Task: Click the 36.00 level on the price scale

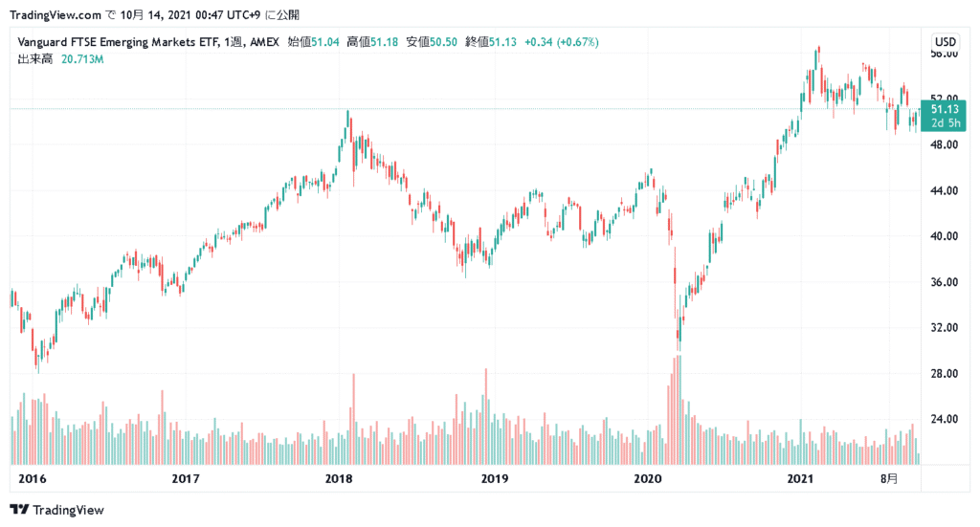Action: coord(945,282)
